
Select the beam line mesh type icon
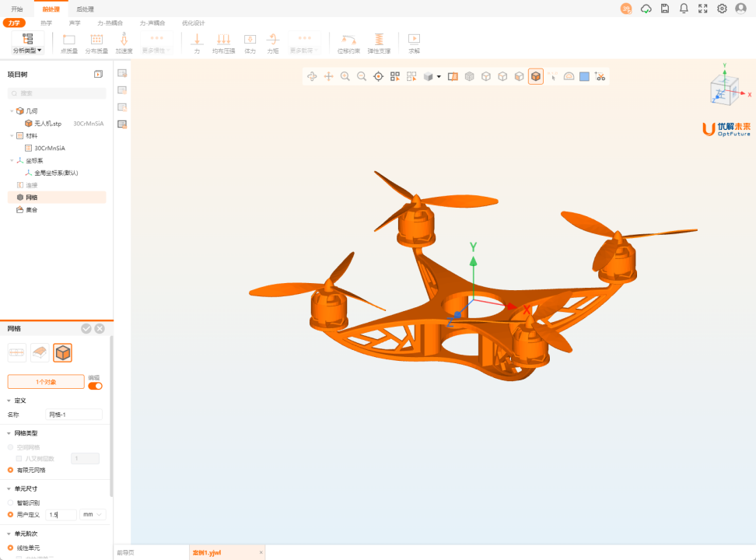pyautogui.click(x=17, y=353)
